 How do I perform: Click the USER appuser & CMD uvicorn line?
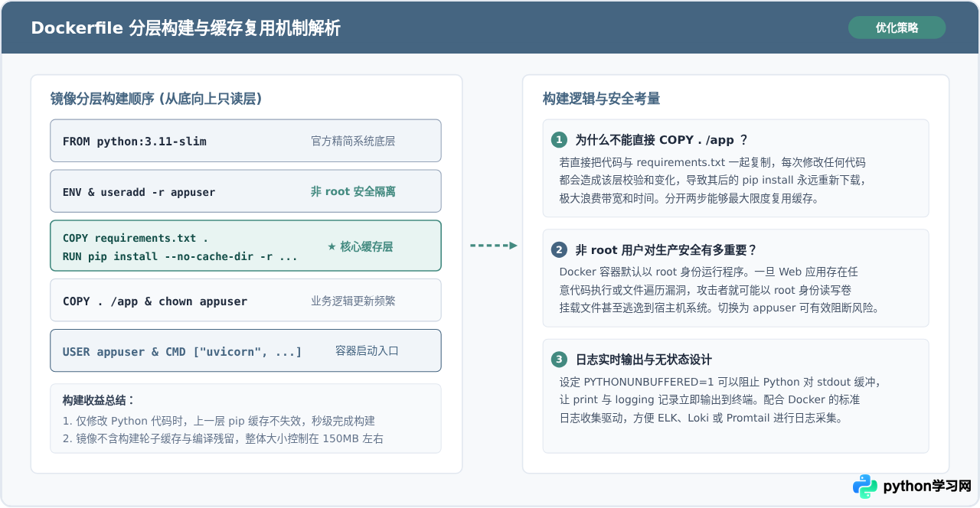[x=182, y=352]
